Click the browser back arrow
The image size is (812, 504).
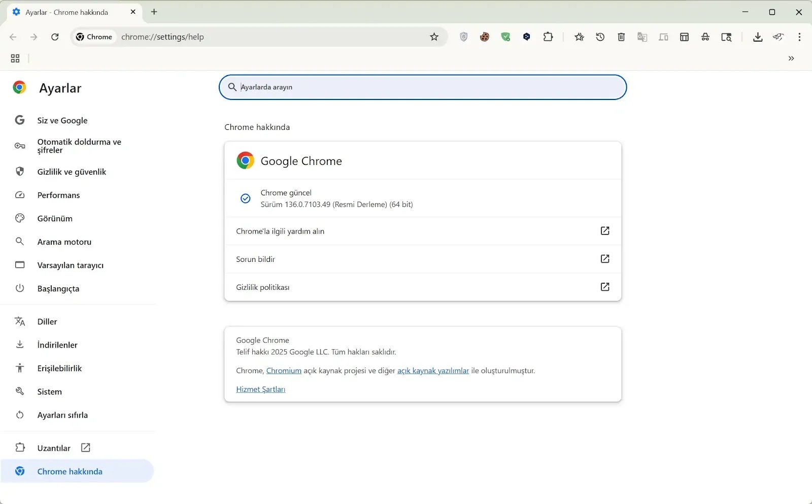(x=13, y=37)
